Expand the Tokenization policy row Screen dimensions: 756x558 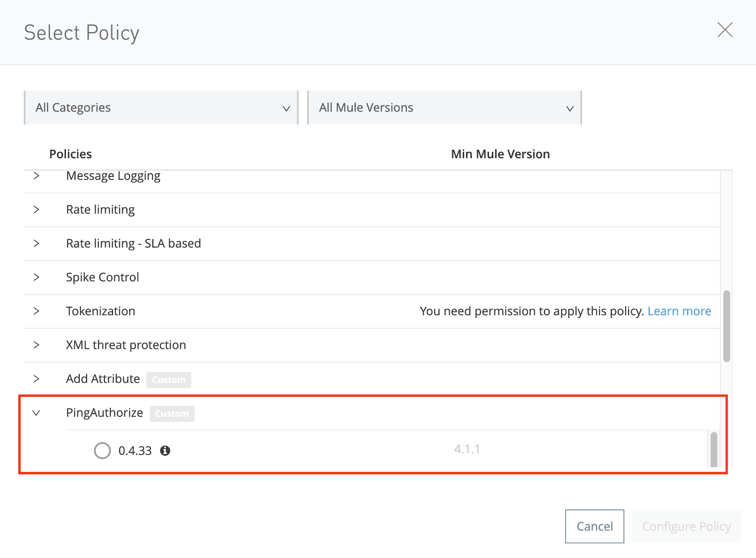click(x=37, y=311)
